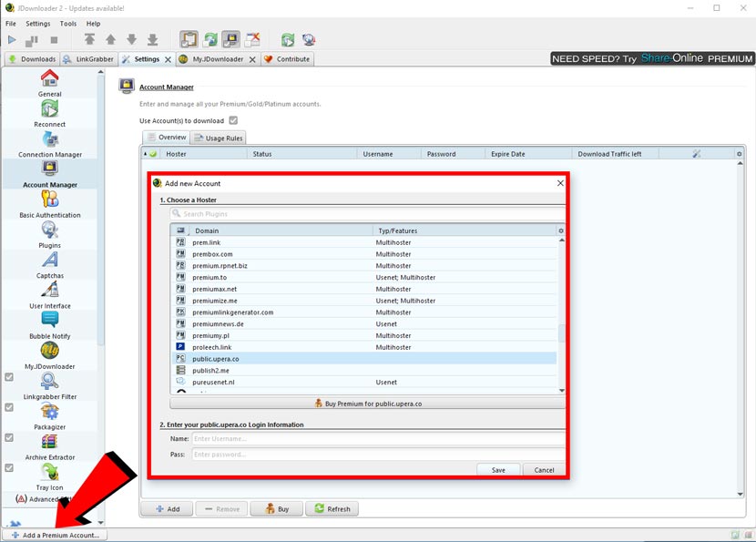This screenshot has height=542, width=756.
Task: Open the Archive Extractor settings
Action: (49, 446)
